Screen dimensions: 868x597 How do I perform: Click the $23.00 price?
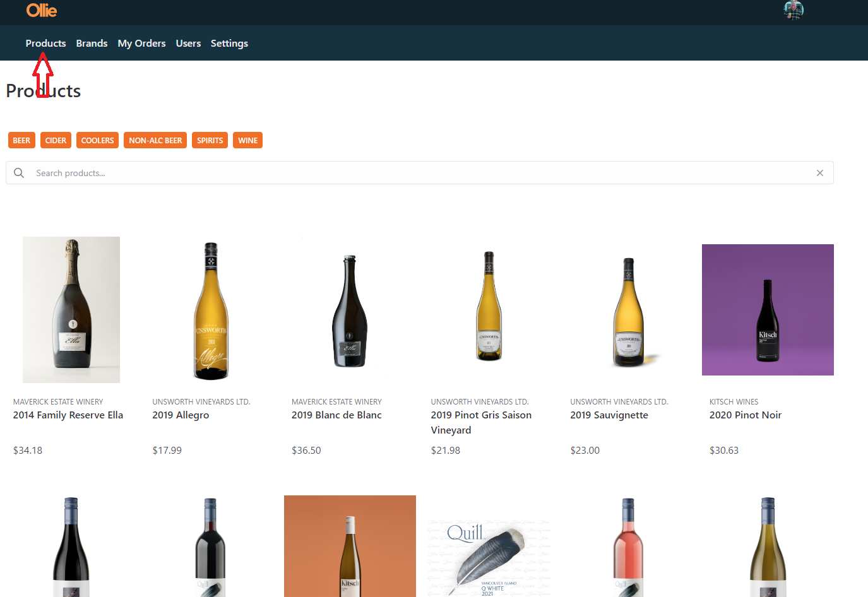(585, 451)
